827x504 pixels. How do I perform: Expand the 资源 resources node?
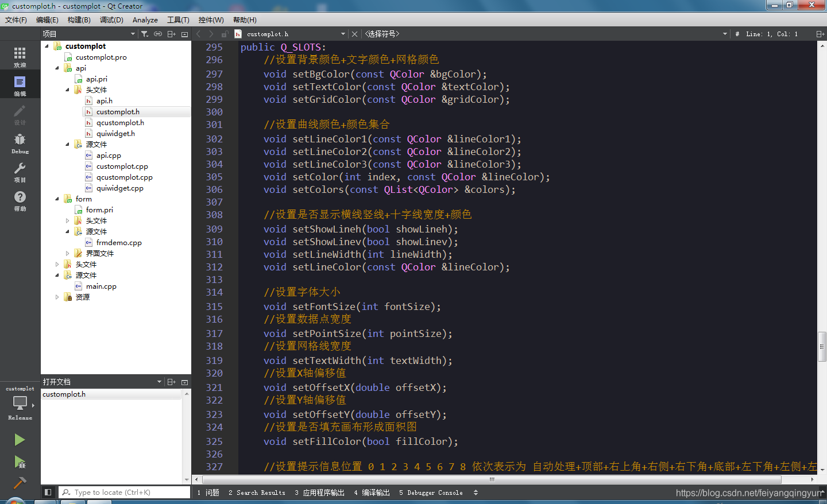(x=57, y=297)
